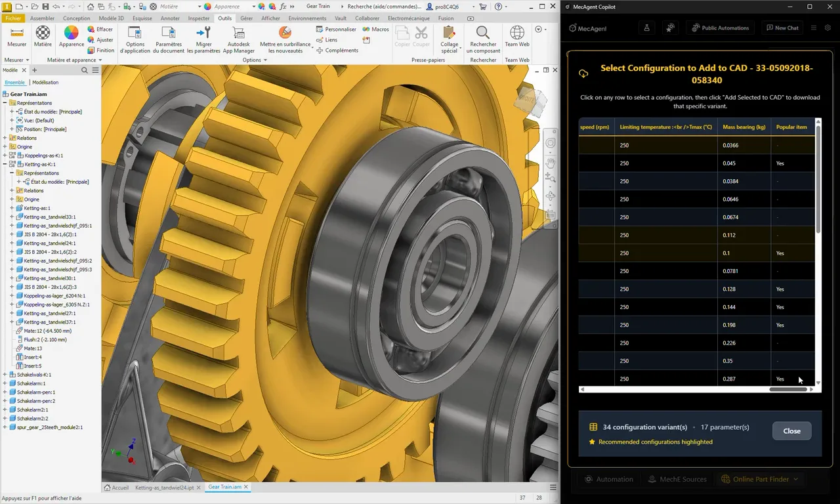Expand the Koppelings-as-K:1 tree node

5,156
